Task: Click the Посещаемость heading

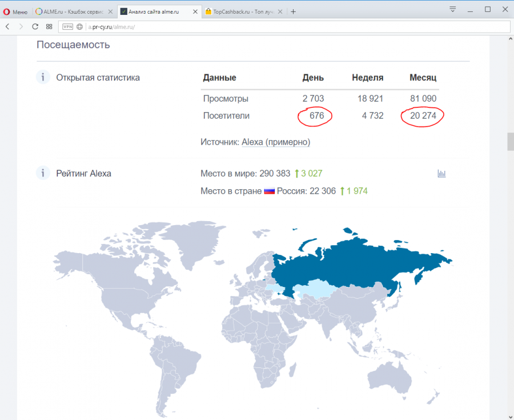Action: pos(73,45)
